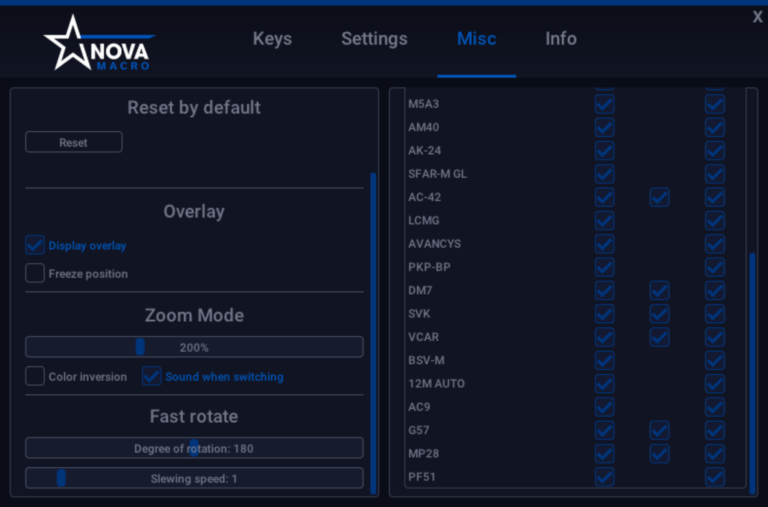Toggle middle checkbox in SVK row
Viewport: 768px width, 507px height.
[660, 314]
